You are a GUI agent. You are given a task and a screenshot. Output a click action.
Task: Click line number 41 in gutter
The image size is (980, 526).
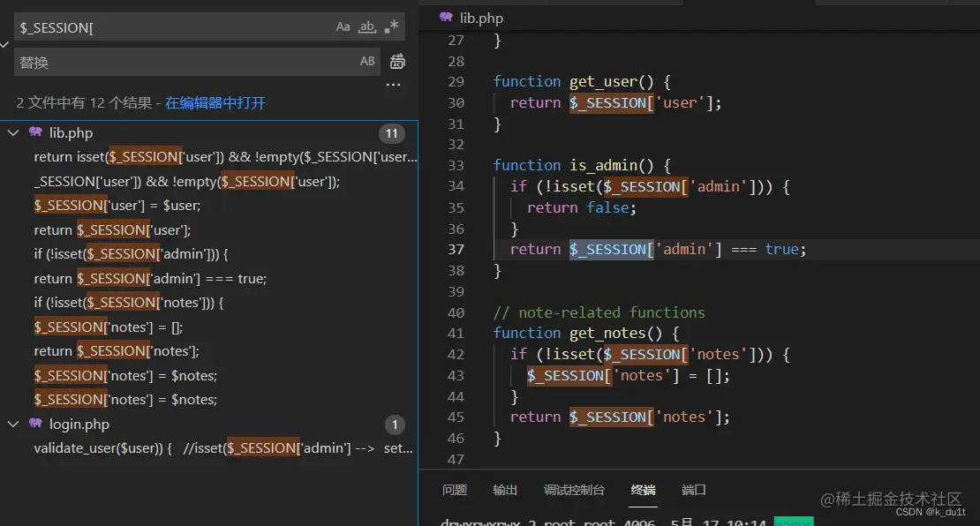tap(456, 334)
